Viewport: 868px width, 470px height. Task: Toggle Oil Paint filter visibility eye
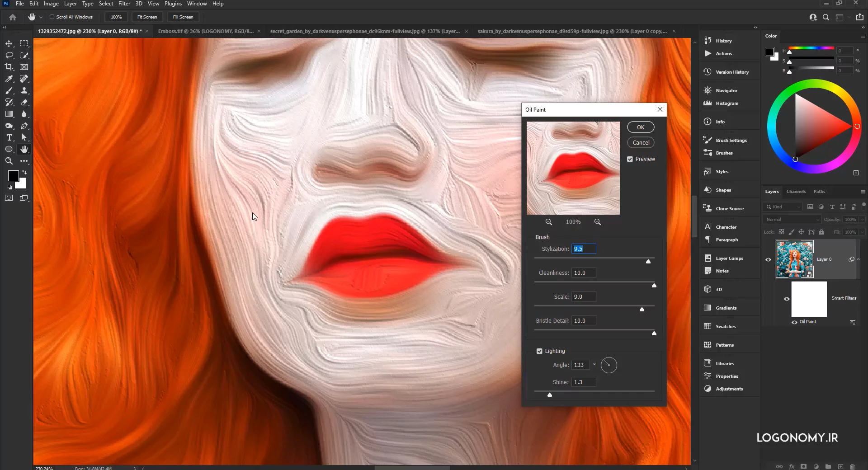794,322
